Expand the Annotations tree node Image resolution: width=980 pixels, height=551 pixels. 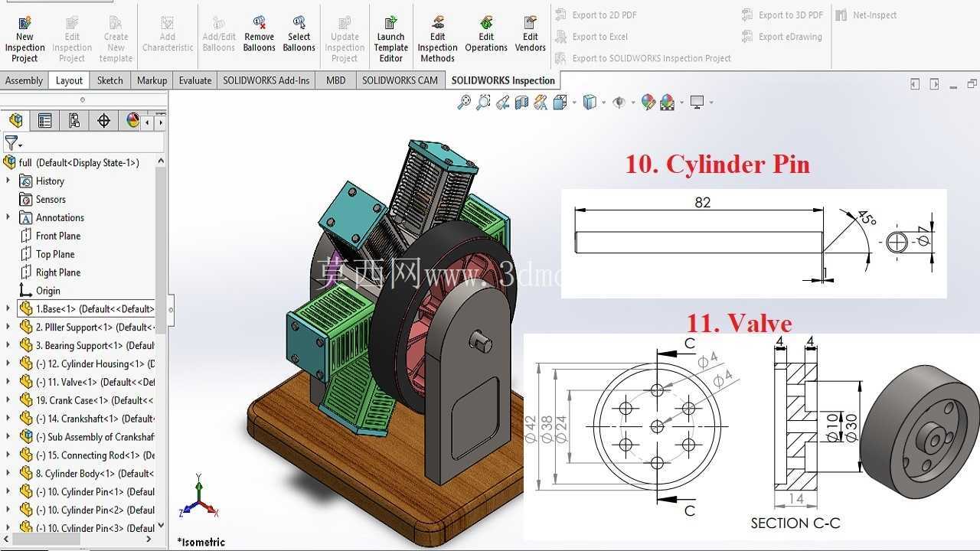(x=8, y=217)
